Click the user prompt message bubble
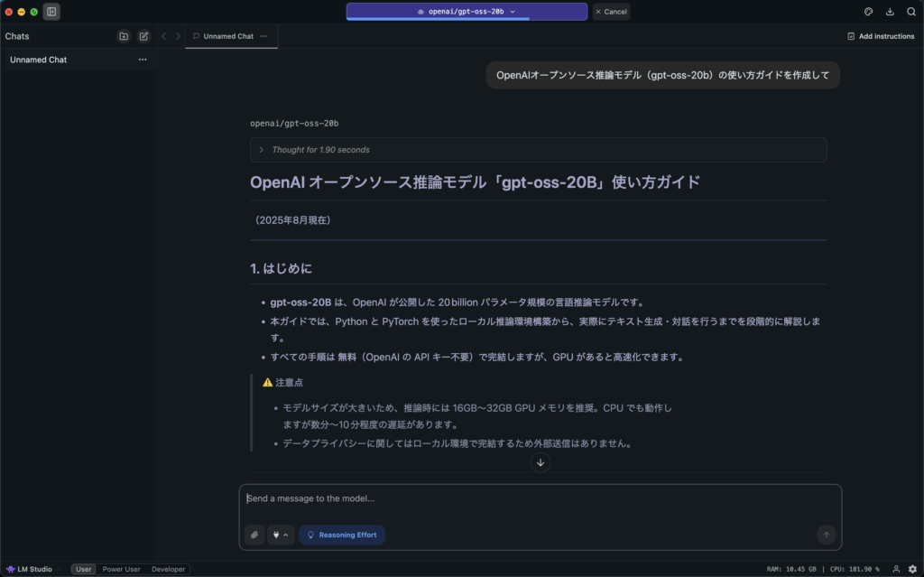 [x=662, y=75]
